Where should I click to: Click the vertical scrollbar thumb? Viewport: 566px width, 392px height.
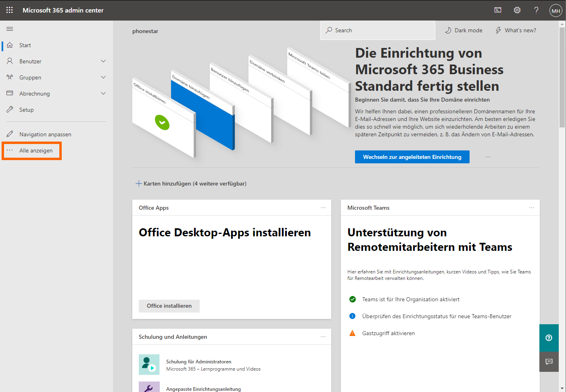[x=562, y=77]
